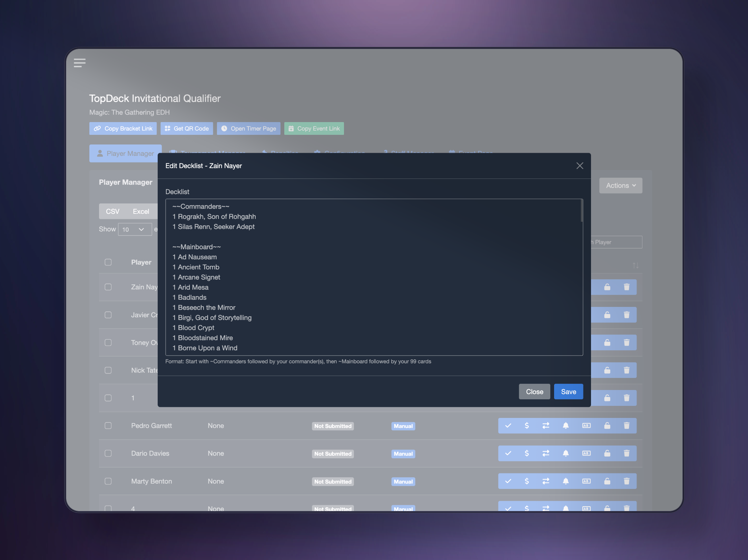Click trash icon in Zain Nayer's row
Screen dimensions: 748x560
(627, 287)
